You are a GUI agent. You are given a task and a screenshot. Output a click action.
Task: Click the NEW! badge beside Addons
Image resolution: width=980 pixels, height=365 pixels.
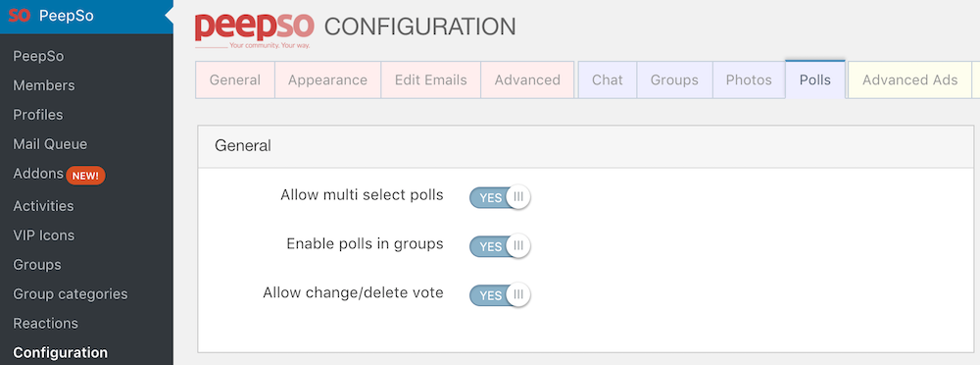coord(85,176)
